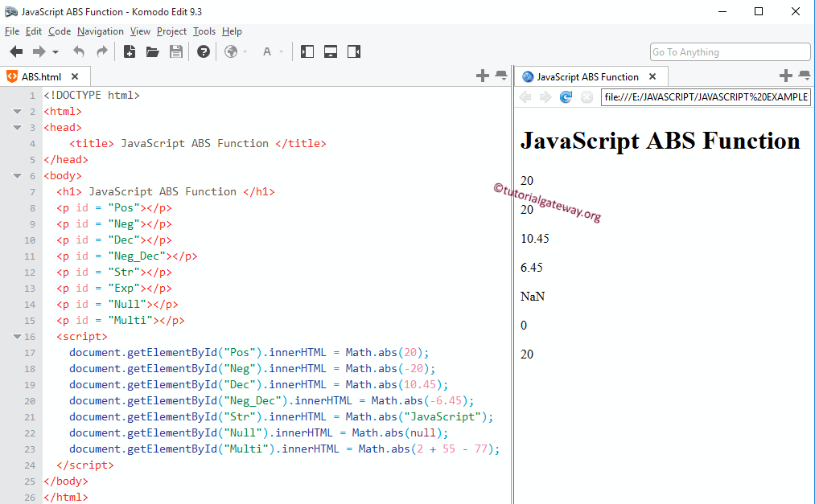Add a new tab in editor pane
815x504 pixels.
click(482, 76)
